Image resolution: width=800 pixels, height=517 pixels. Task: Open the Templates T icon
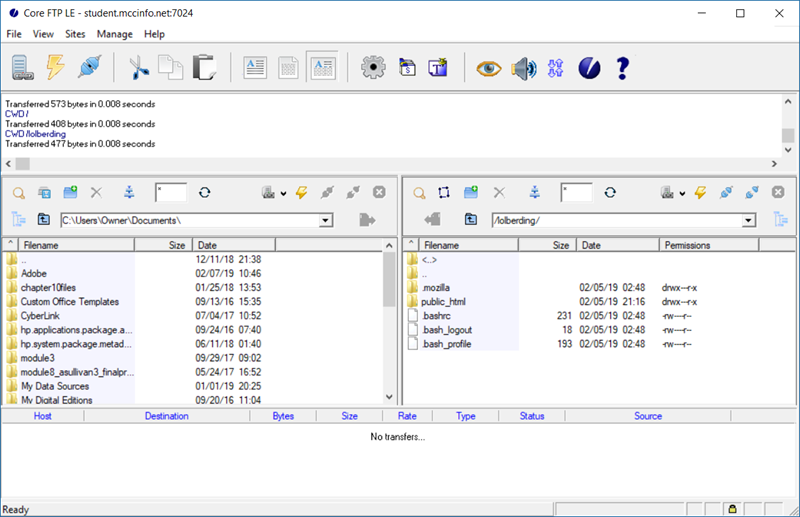pos(438,67)
